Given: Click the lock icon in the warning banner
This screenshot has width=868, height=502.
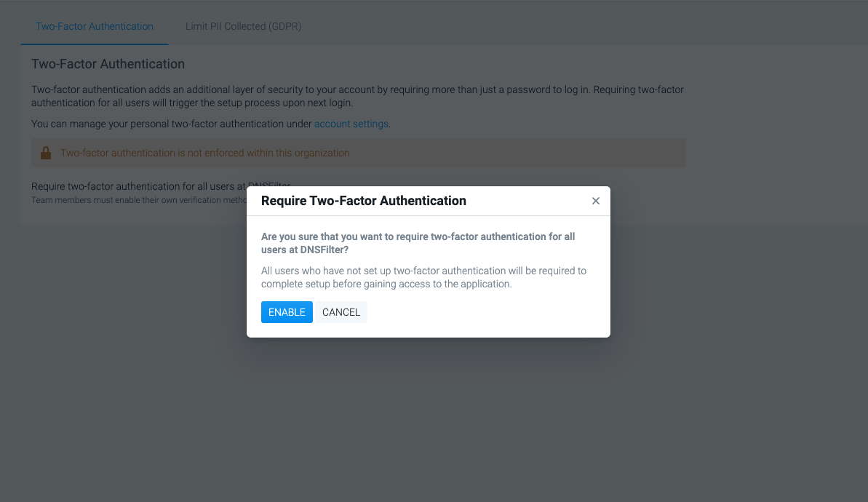Looking at the screenshot, I should point(46,153).
